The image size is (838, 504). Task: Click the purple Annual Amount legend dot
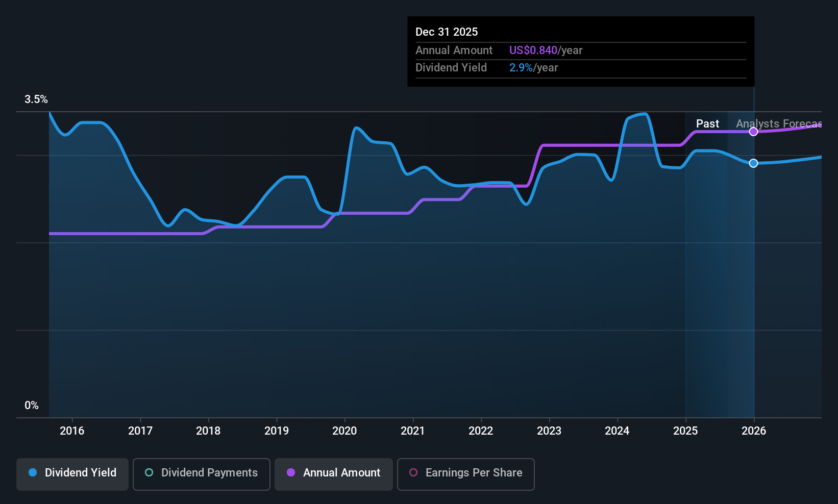pos(291,473)
